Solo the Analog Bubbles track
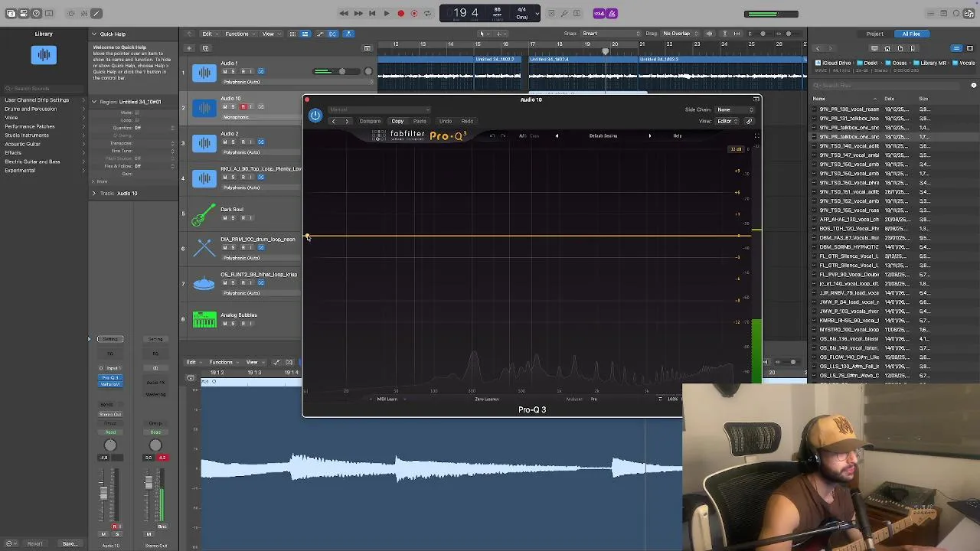Screen dimensions: 980x551 [234, 323]
